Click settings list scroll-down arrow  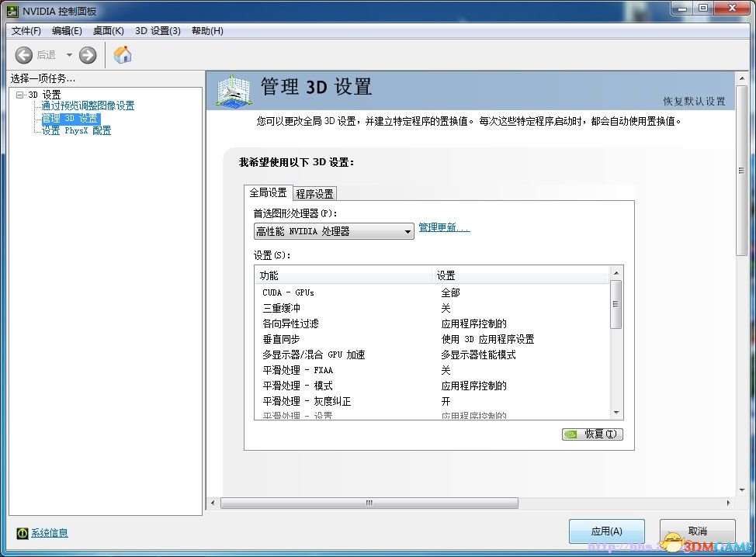[616, 413]
